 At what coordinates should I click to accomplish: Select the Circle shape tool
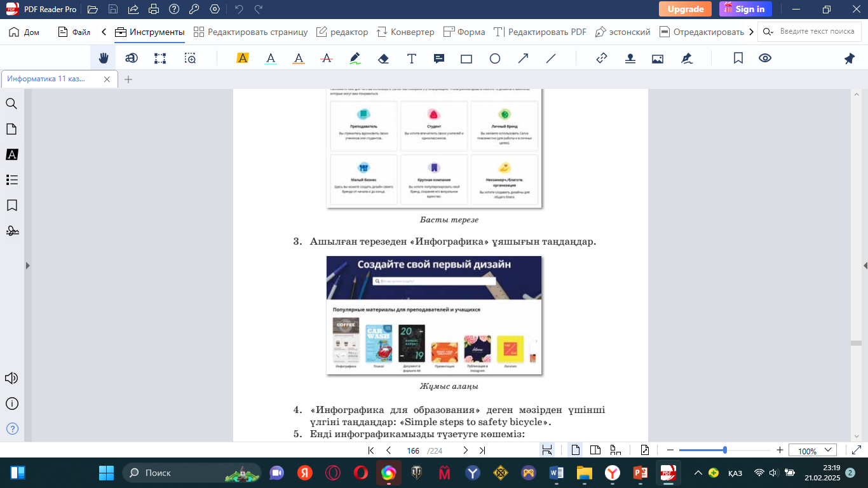coord(495,58)
